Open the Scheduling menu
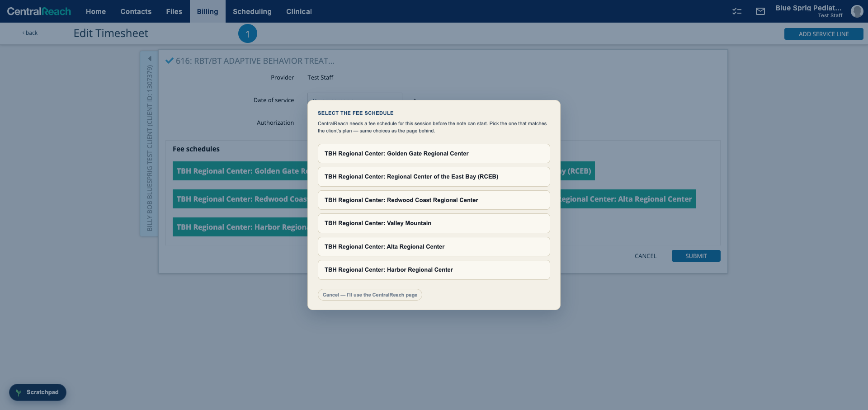The height and width of the screenshot is (410, 868). point(252,11)
